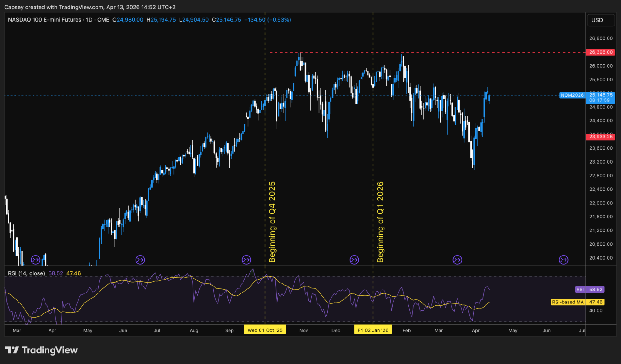Open the event marker beneath September

click(246, 260)
